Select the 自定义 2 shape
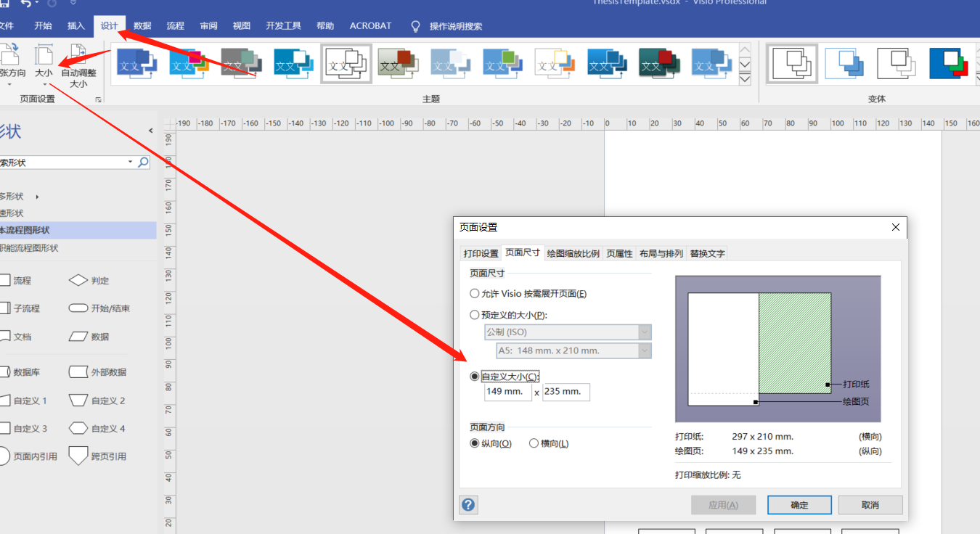 click(x=97, y=400)
